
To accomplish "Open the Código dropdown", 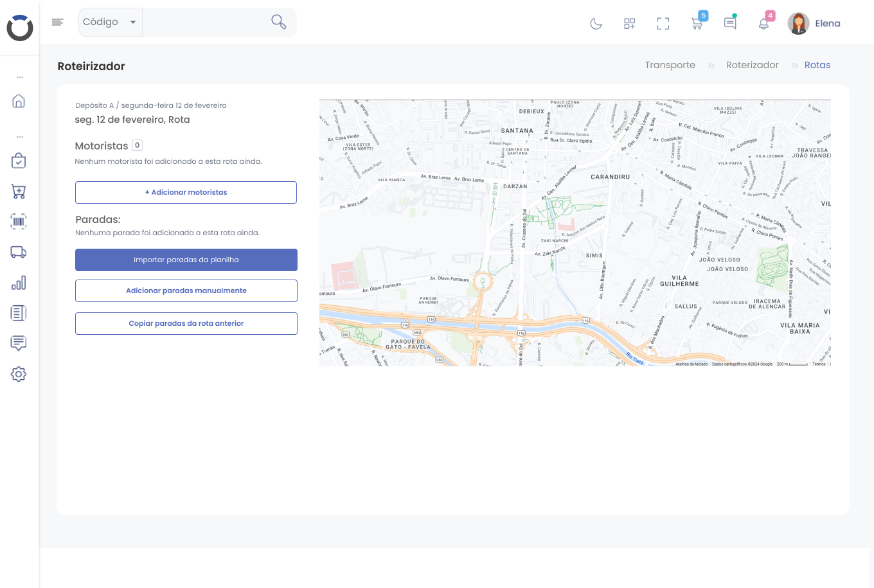I will [110, 22].
